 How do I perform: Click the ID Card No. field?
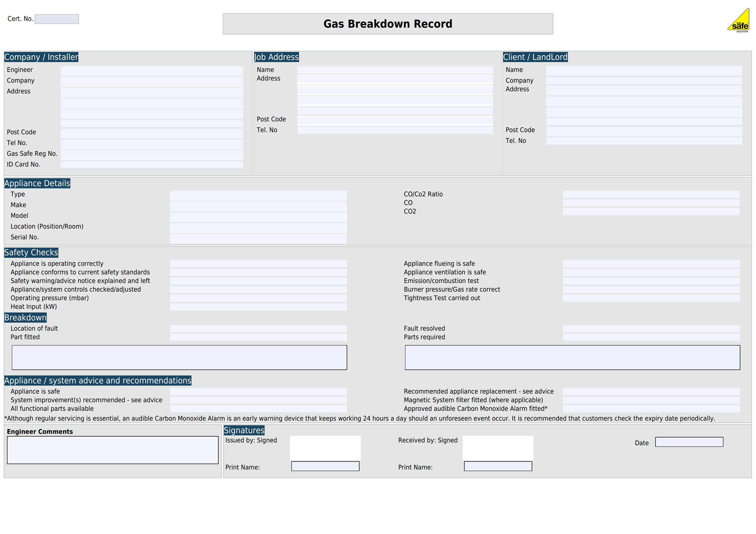pyautogui.click(x=152, y=164)
